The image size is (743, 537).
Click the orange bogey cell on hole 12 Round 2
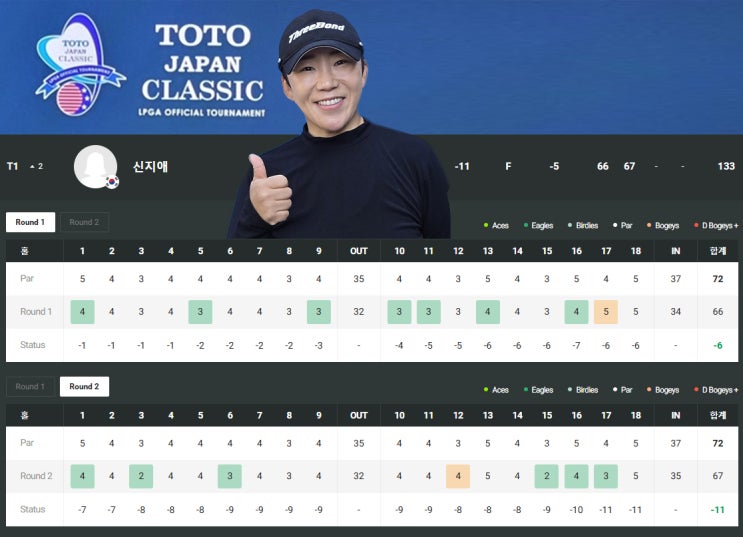click(x=458, y=476)
